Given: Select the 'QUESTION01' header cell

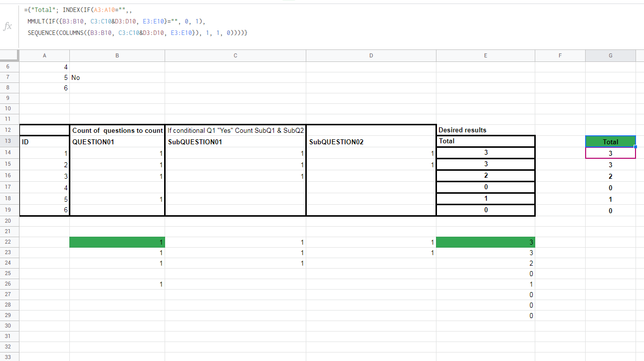Looking at the screenshot, I should [x=117, y=142].
